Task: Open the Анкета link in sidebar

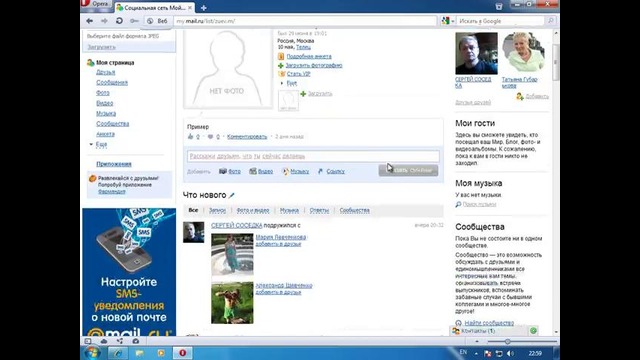Action: click(x=105, y=134)
